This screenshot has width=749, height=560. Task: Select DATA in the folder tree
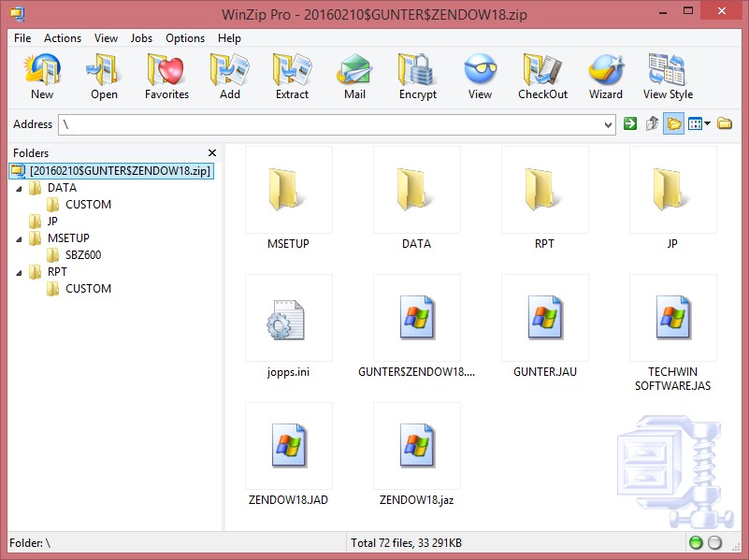coord(62,188)
